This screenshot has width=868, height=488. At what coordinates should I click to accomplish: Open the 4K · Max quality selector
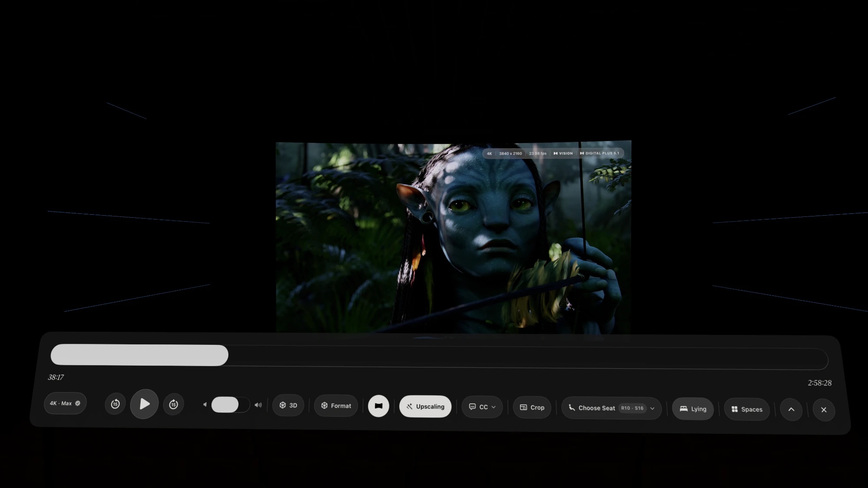[65, 403]
